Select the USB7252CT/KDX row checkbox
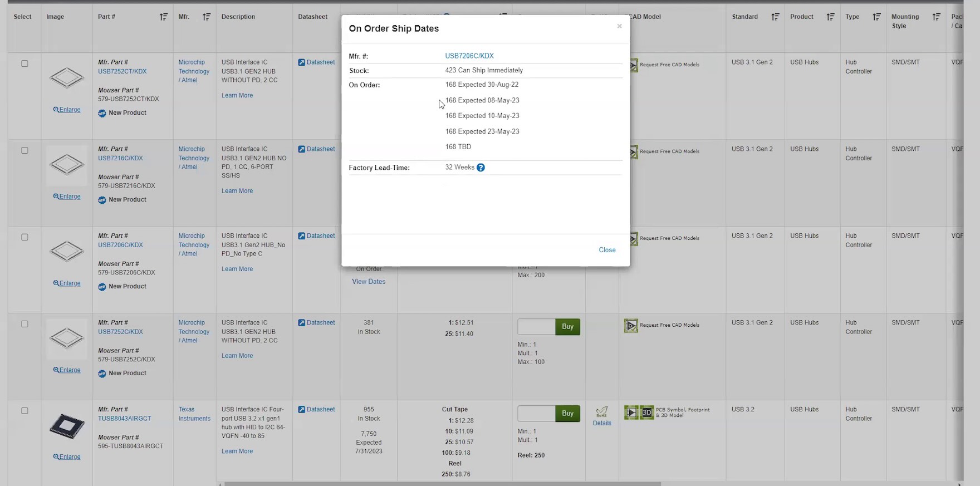This screenshot has height=486, width=980. coord(24,63)
